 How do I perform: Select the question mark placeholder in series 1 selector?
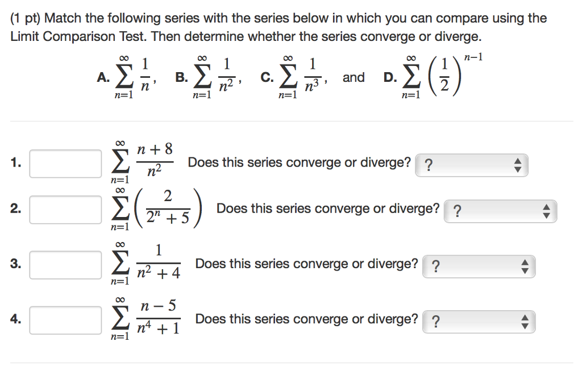tap(428, 165)
